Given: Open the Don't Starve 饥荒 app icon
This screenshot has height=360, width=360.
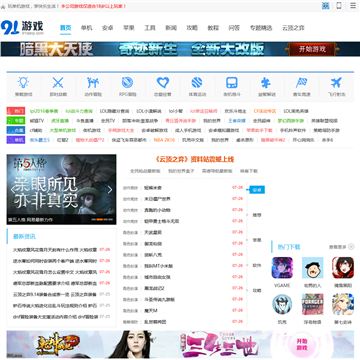Looking at the screenshot, I should pyautogui.click(x=282, y=304).
